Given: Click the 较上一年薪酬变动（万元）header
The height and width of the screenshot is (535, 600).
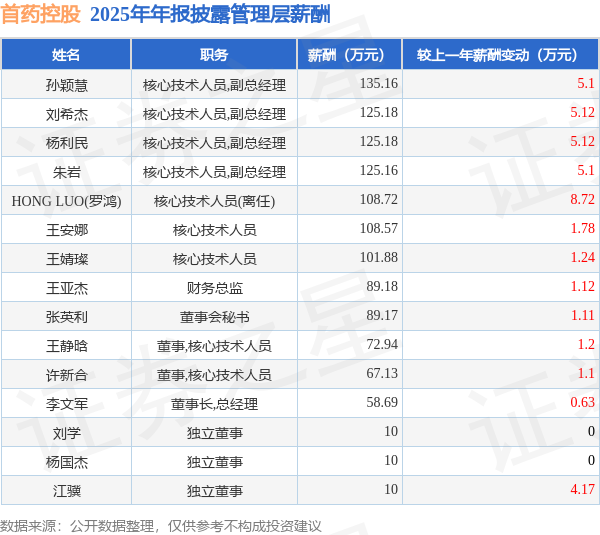Looking at the screenshot, I should tap(501, 55).
